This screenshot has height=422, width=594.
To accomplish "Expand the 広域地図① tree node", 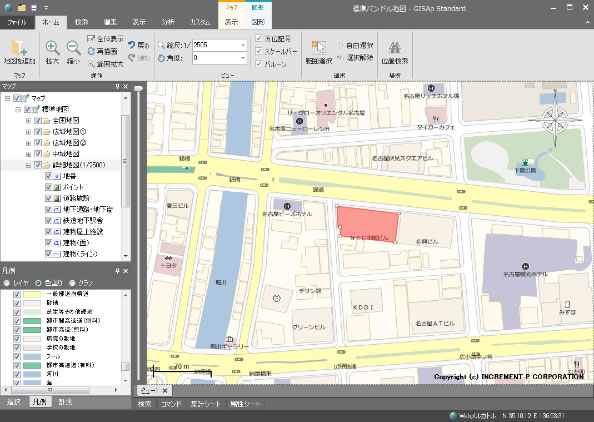I will coord(28,132).
